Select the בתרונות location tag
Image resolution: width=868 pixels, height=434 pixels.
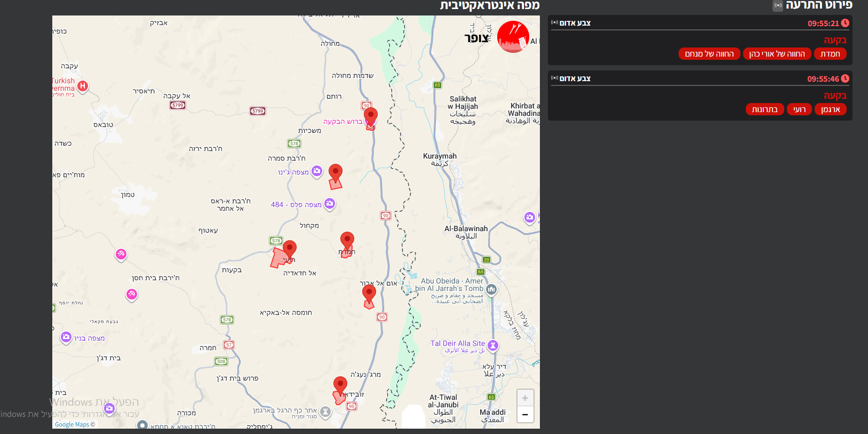coord(765,109)
